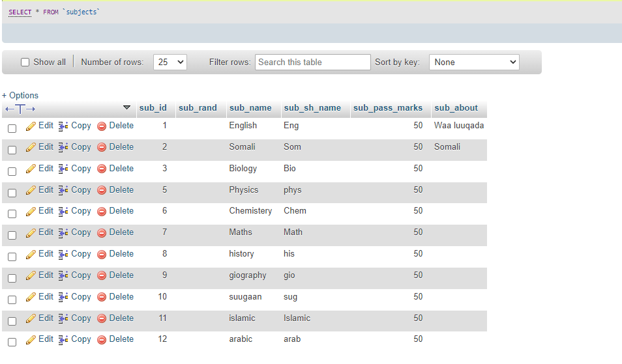Sort by the sub_rand column header
Screen dimensions: 622x364
pyautogui.click(x=198, y=107)
